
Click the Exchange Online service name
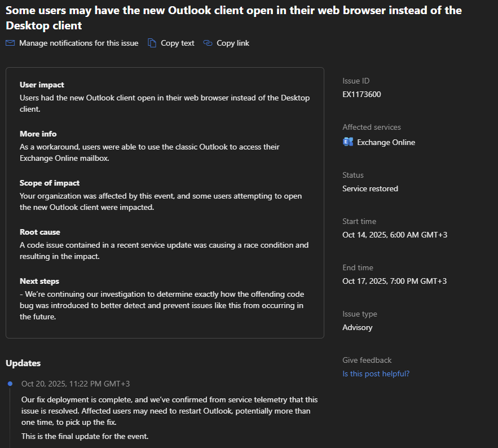386,142
